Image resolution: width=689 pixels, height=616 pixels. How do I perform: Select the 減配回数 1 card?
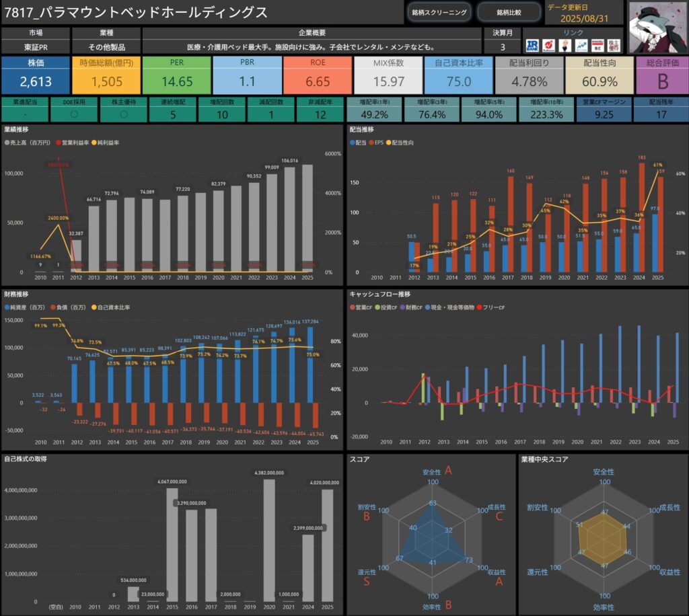point(271,110)
